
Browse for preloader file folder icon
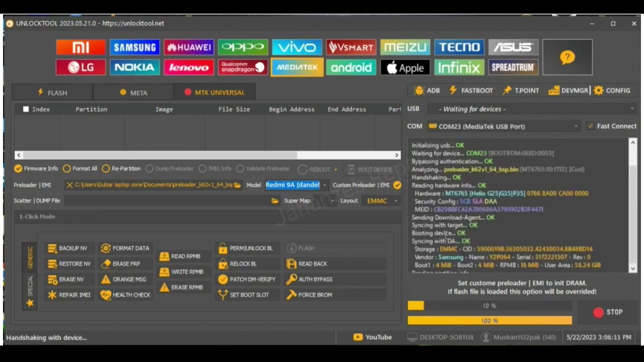point(237,185)
